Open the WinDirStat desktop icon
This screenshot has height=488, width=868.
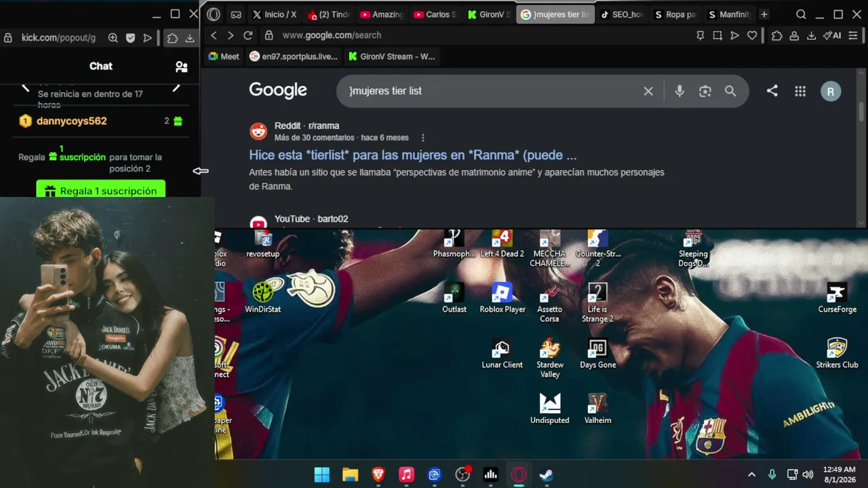pyautogui.click(x=263, y=297)
